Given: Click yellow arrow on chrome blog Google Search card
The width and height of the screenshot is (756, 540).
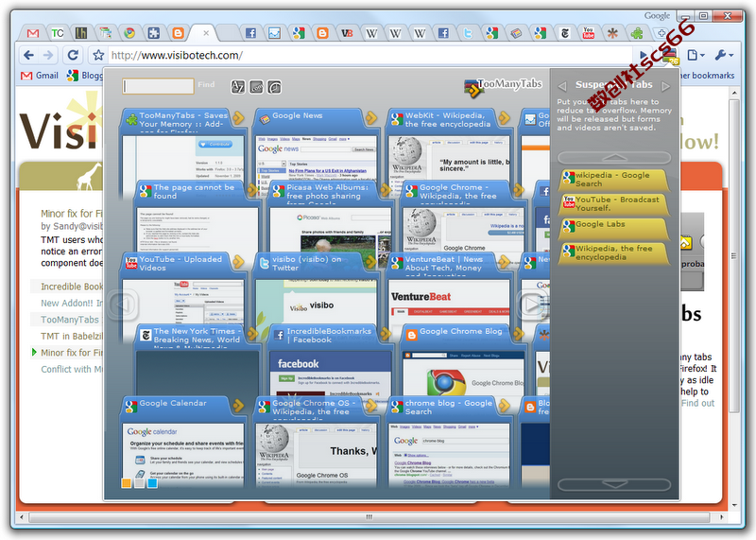Looking at the screenshot, I should pos(505,406).
